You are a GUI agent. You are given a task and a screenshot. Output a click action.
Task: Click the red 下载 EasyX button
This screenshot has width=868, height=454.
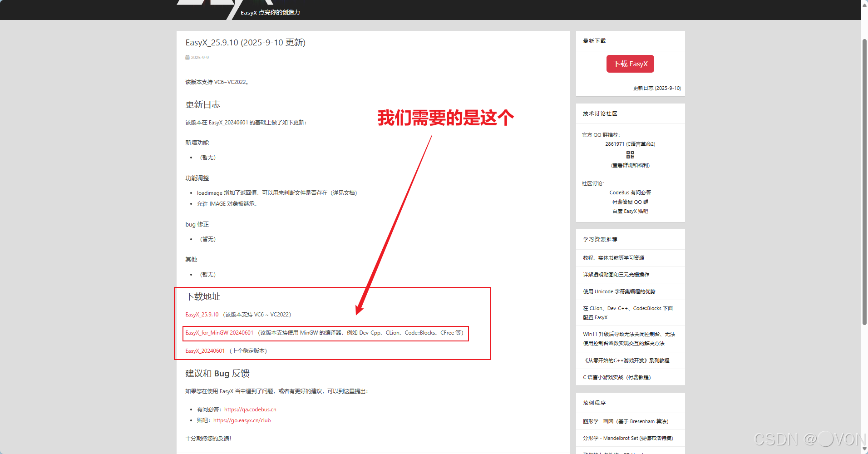[x=630, y=64]
